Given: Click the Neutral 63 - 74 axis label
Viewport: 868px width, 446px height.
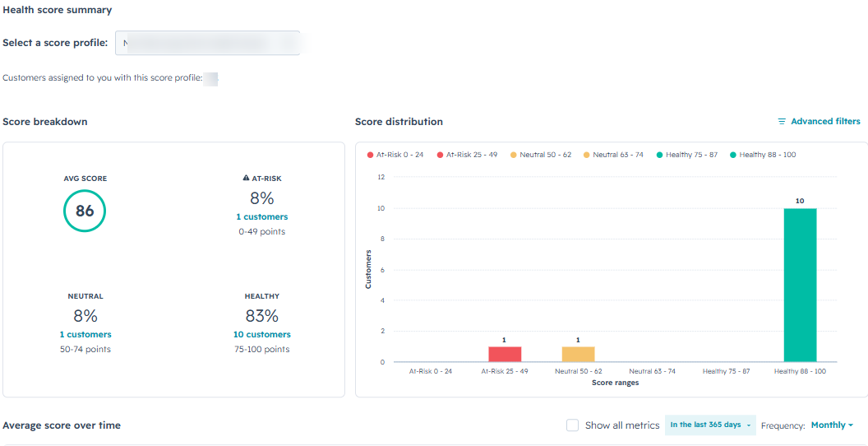Looking at the screenshot, I should 652,371.
